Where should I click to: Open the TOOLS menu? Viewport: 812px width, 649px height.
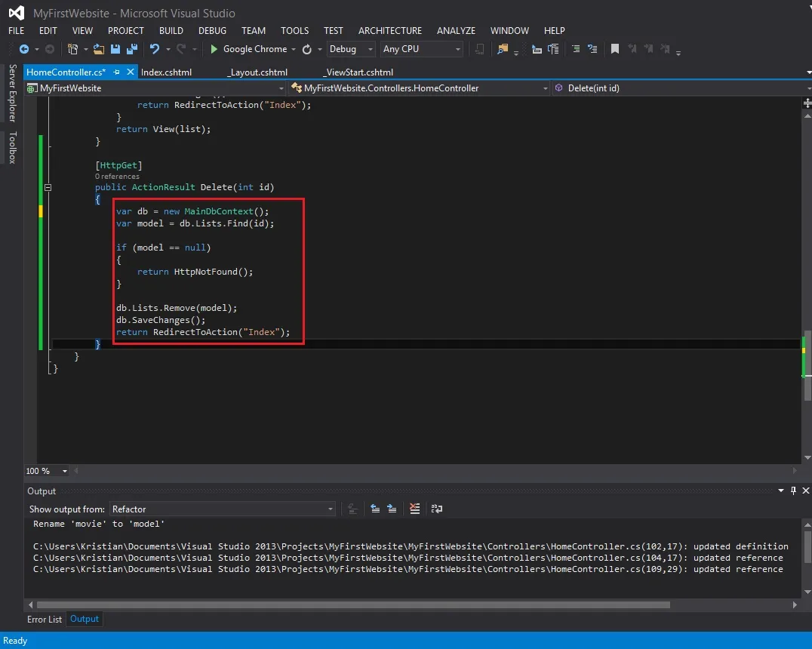pos(294,30)
